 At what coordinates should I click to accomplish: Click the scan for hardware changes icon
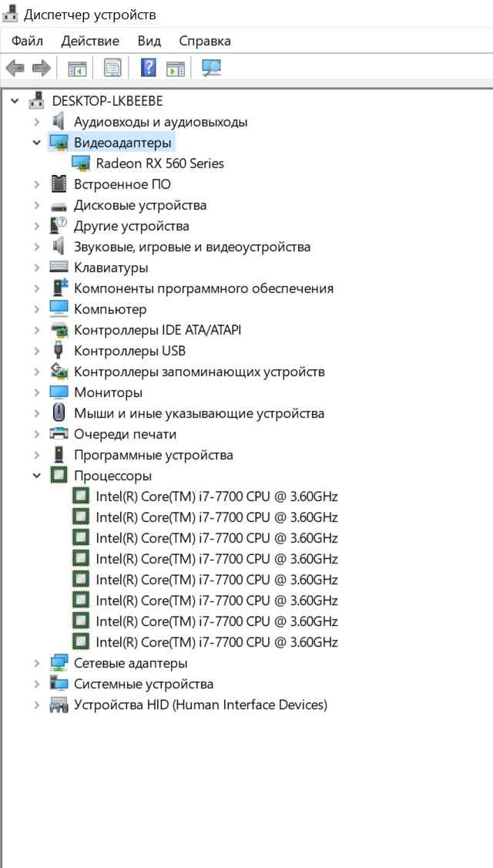(x=211, y=68)
